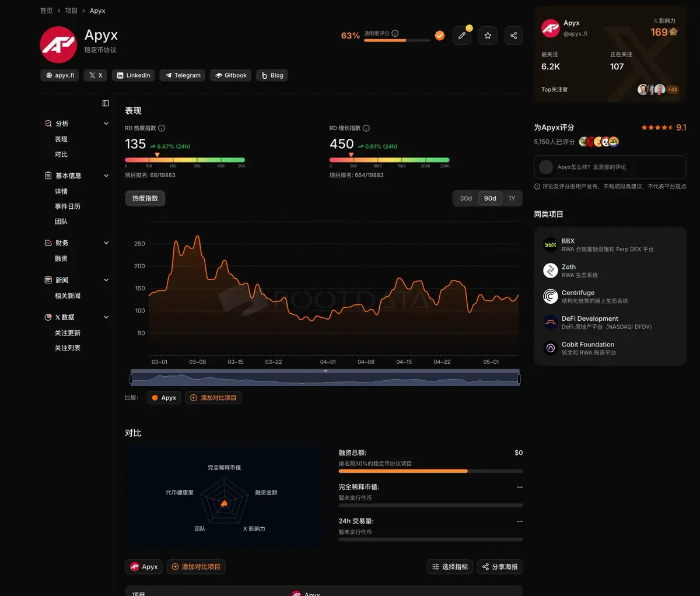This screenshot has width=700, height=596.
Task: Collapse the 新闻 sidebar section
Action: point(106,280)
